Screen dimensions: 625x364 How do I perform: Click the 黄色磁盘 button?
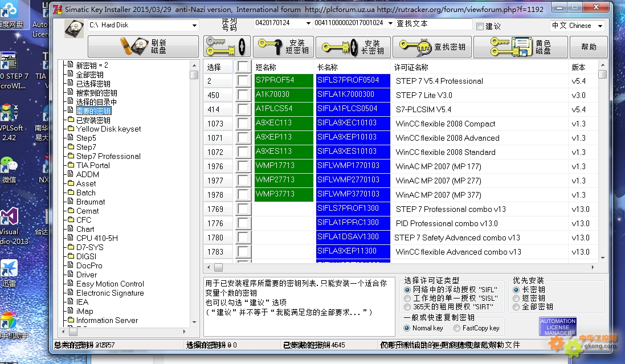click(520, 47)
